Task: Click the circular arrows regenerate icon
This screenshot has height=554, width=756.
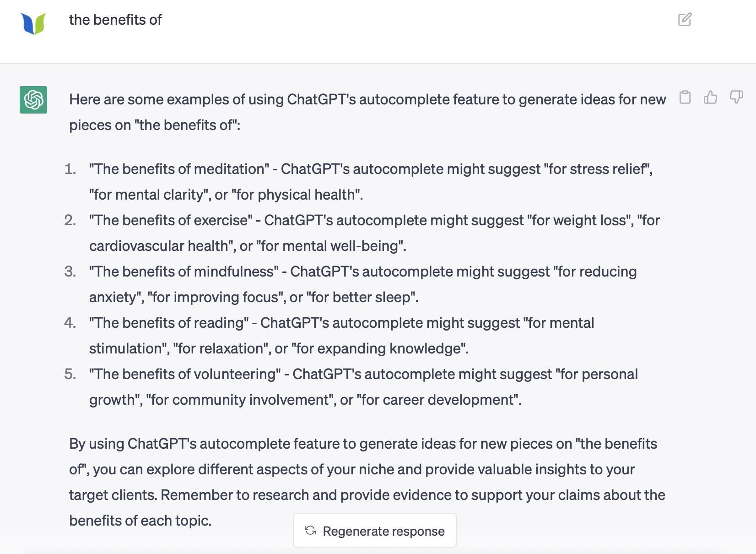Action: click(310, 530)
